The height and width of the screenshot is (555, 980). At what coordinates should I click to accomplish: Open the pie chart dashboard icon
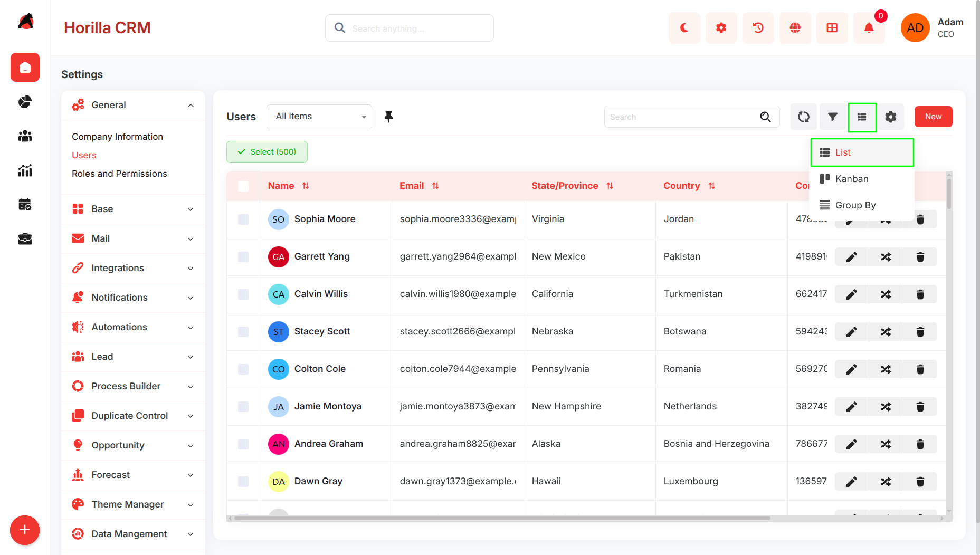pos(25,101)
